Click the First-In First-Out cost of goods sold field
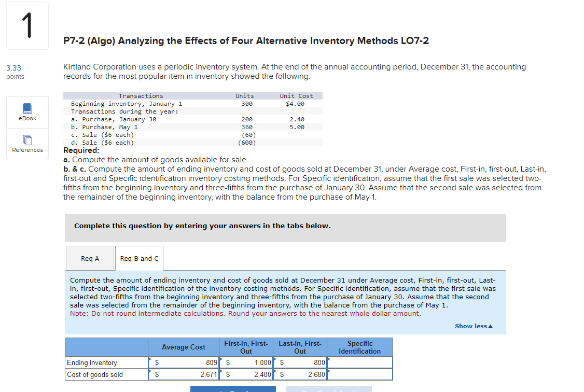584x392 pixels. 246,374
